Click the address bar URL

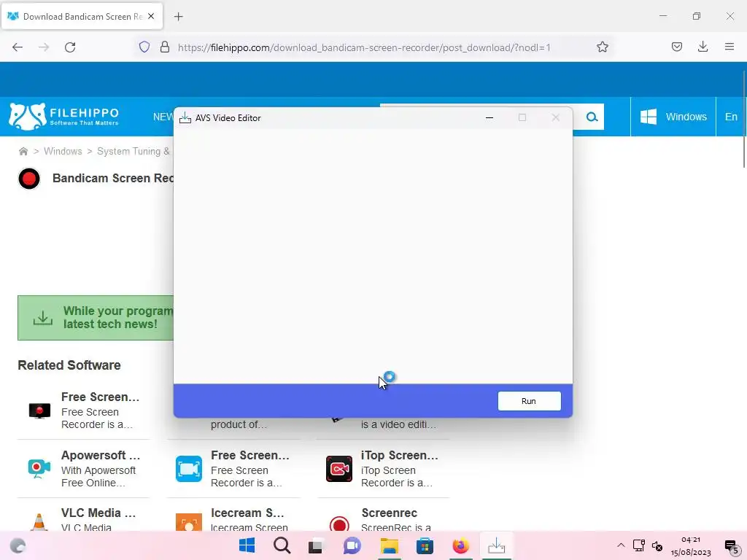point(364,47)
